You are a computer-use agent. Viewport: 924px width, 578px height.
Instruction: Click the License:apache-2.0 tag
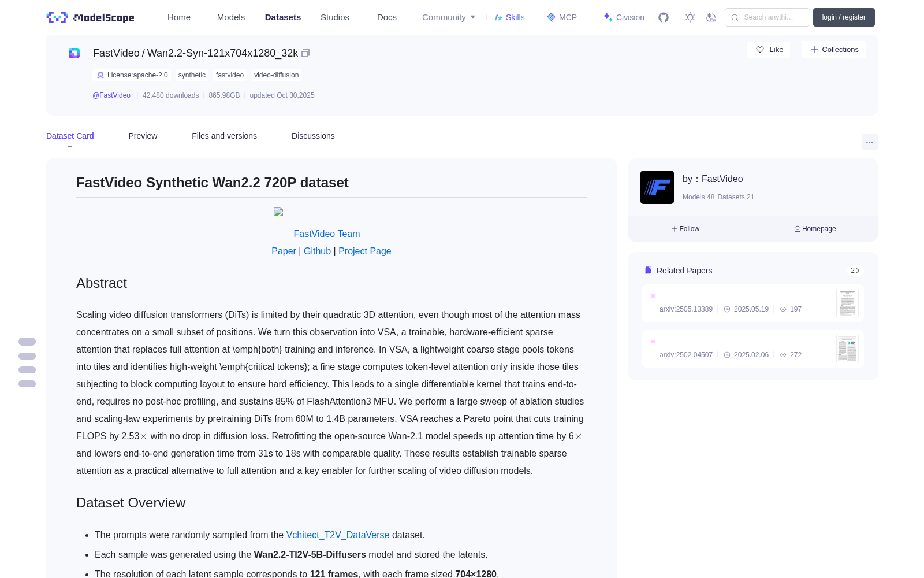132,75
